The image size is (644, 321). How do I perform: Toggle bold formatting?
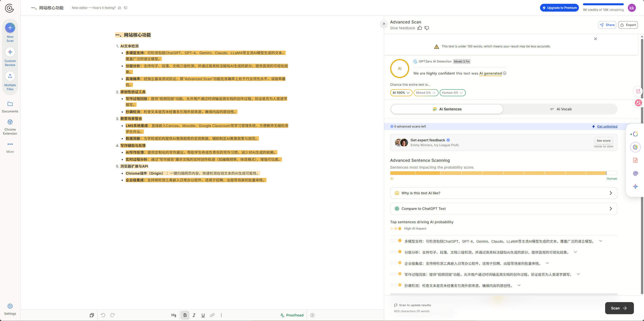coord(185,315)
